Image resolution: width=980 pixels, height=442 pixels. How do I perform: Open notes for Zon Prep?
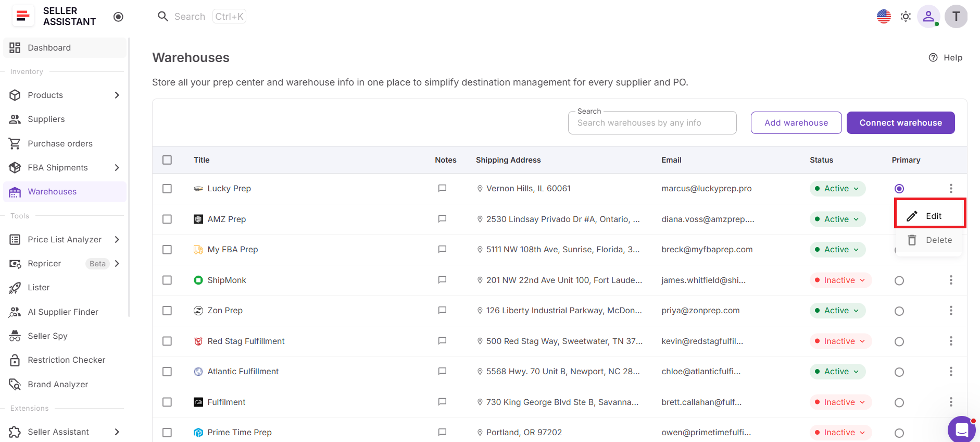tap(442, 311)
